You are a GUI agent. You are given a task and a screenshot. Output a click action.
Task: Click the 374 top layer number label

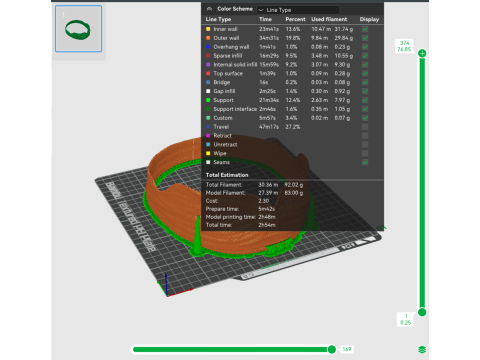coord(405,43)
